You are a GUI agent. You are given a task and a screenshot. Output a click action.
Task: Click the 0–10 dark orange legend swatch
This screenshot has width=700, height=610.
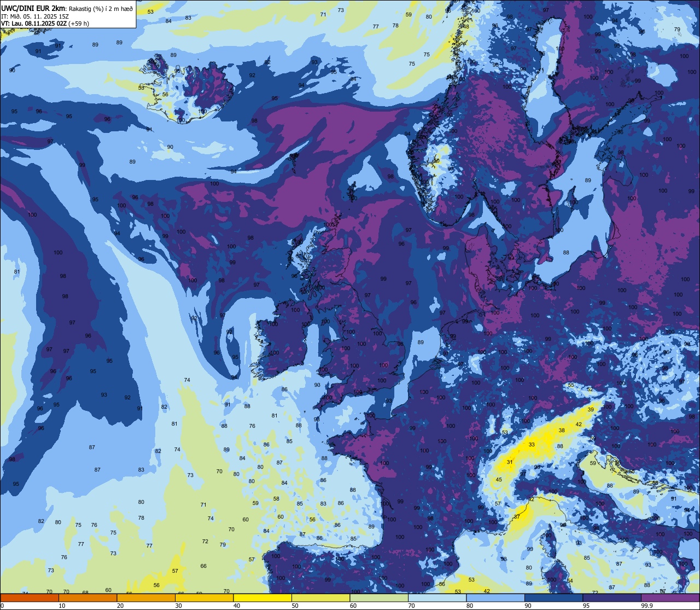click(30, 597)
